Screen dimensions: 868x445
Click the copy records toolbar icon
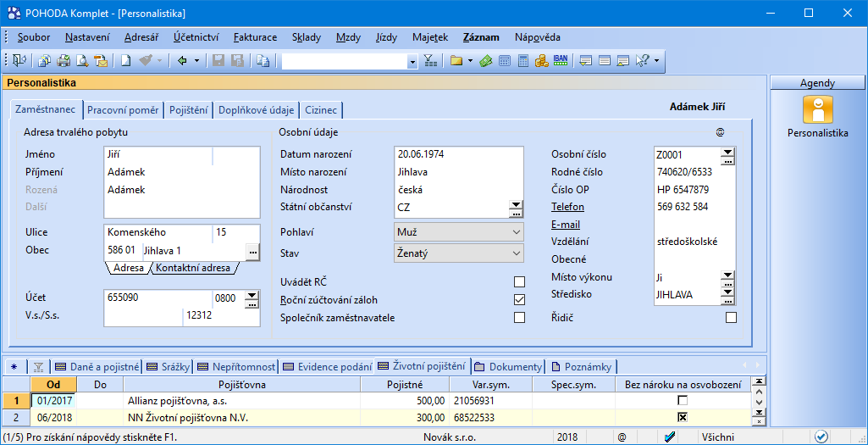pyautogui.click(x=44, y=61)
